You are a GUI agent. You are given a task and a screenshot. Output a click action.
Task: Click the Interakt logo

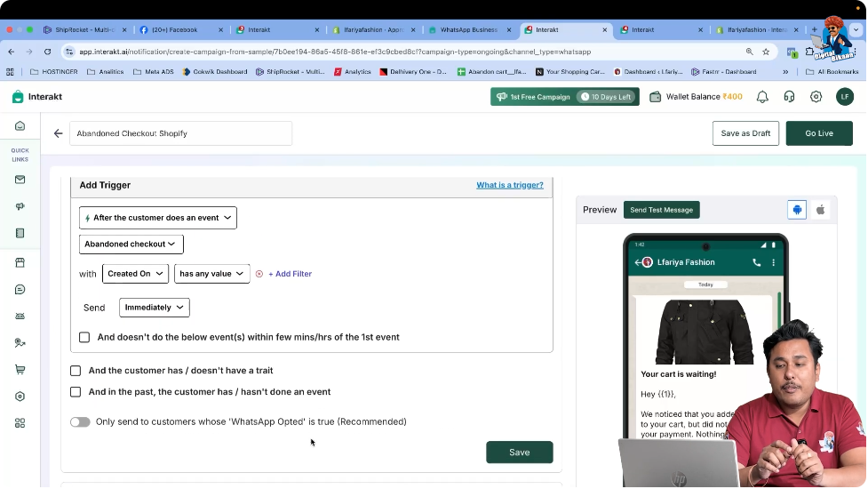[x=37, y=97]
